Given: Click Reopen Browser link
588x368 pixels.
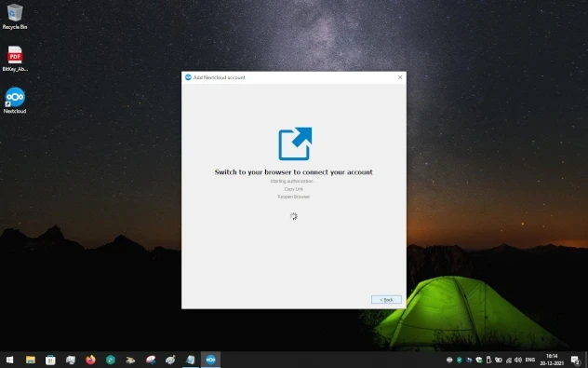Looking at the screenshot, I should pos(294,197).
